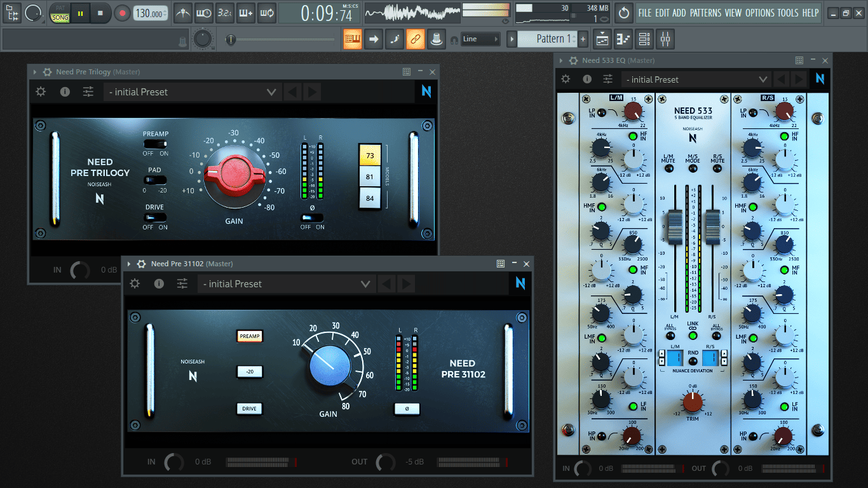
Task: Enable the 3-2-1 countdown before recording
Action: 225,13
